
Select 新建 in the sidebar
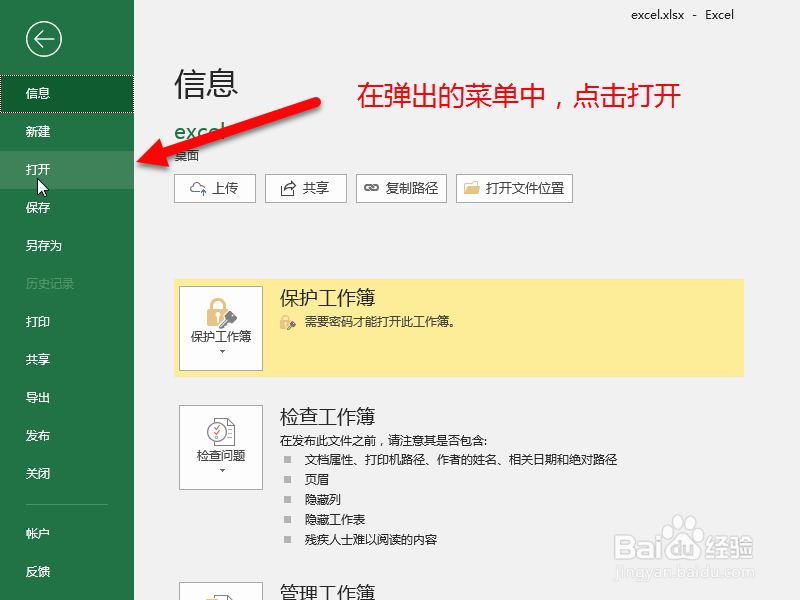[67, 132]
